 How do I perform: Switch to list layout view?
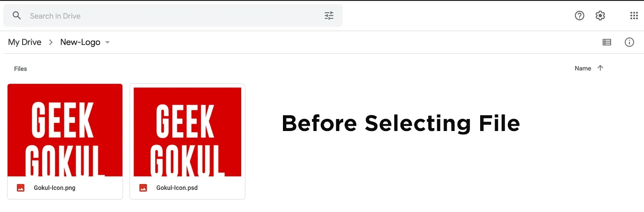pyautogui.click(x=607, y=42)
